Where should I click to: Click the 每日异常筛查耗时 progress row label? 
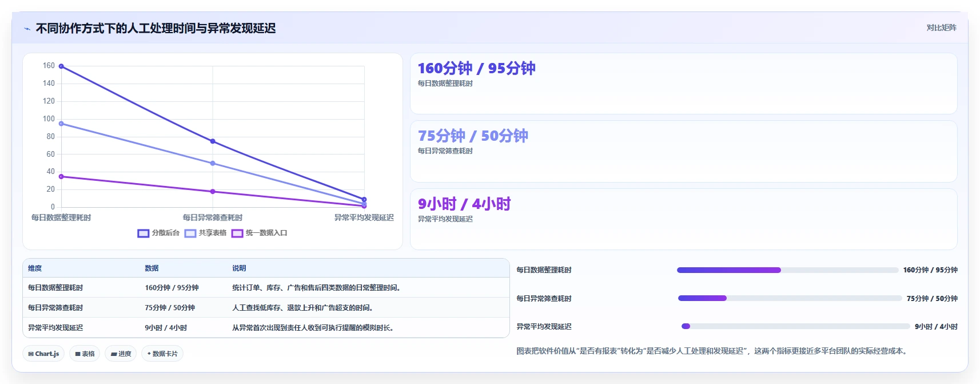point(544,299)
